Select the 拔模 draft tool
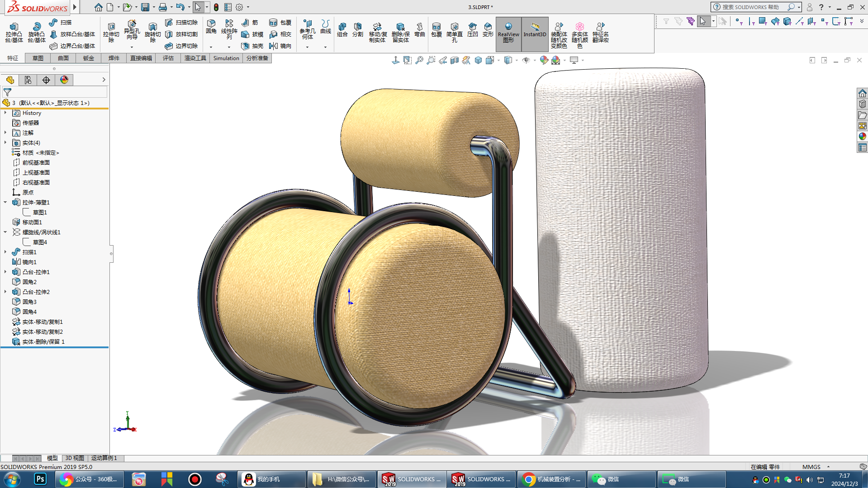Viewport: 868px width, 488px height. click(x=252, y=34)
